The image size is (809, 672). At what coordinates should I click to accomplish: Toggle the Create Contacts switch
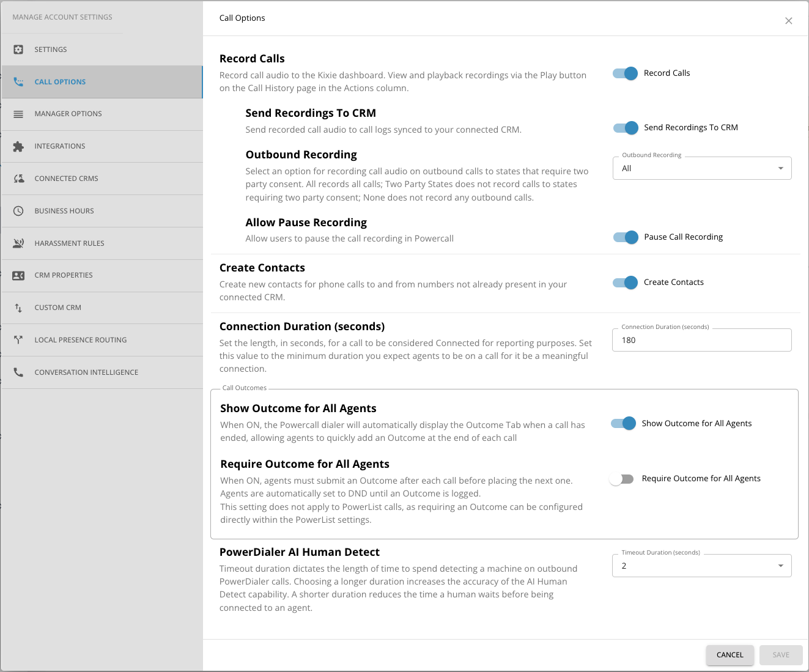pyautogui.click(x=625, y=282)
